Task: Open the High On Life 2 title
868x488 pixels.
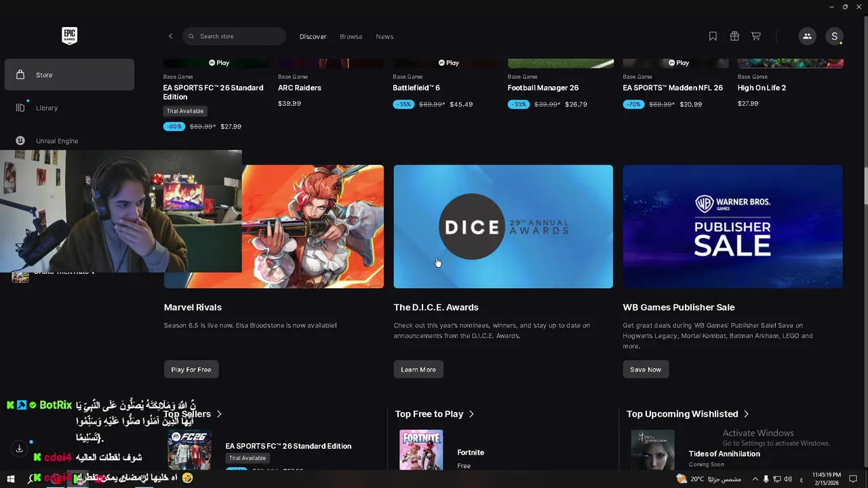Action: tap(762, 88)
